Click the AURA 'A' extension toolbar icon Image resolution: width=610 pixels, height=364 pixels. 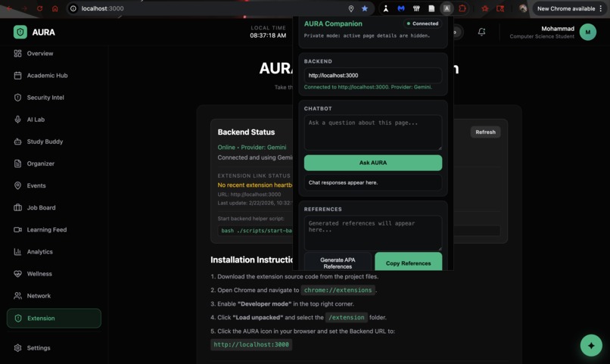coord(447,8)
